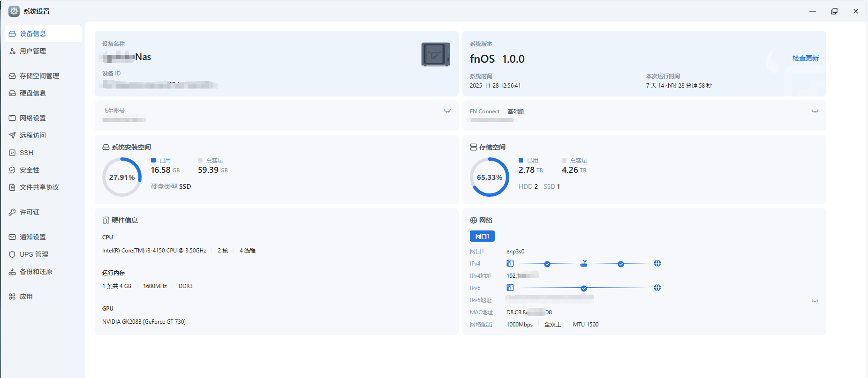868x378 pixels.
Task: Click the 1000Mbps network speed text
Action: (x=520, y=325)
